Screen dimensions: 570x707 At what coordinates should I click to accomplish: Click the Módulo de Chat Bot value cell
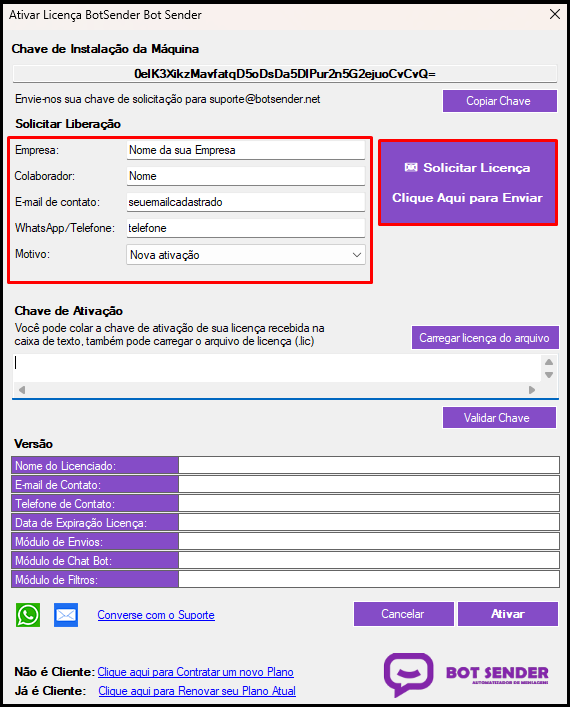(369, 560)
